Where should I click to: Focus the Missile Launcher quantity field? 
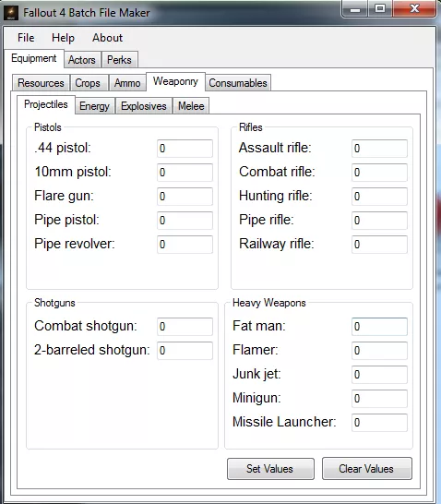[379, 423]
